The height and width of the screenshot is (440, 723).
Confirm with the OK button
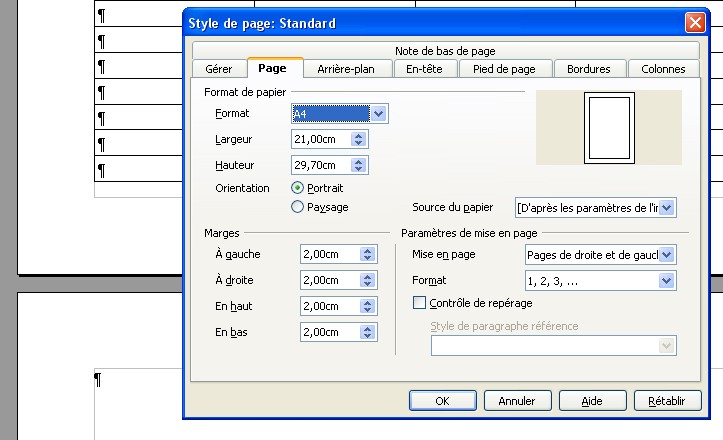click(443, 401)
